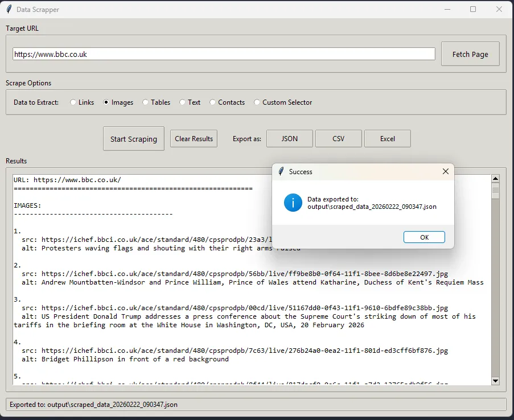514x420 pixels.
Task: Click the Start Scraping button
Action: 134,139
